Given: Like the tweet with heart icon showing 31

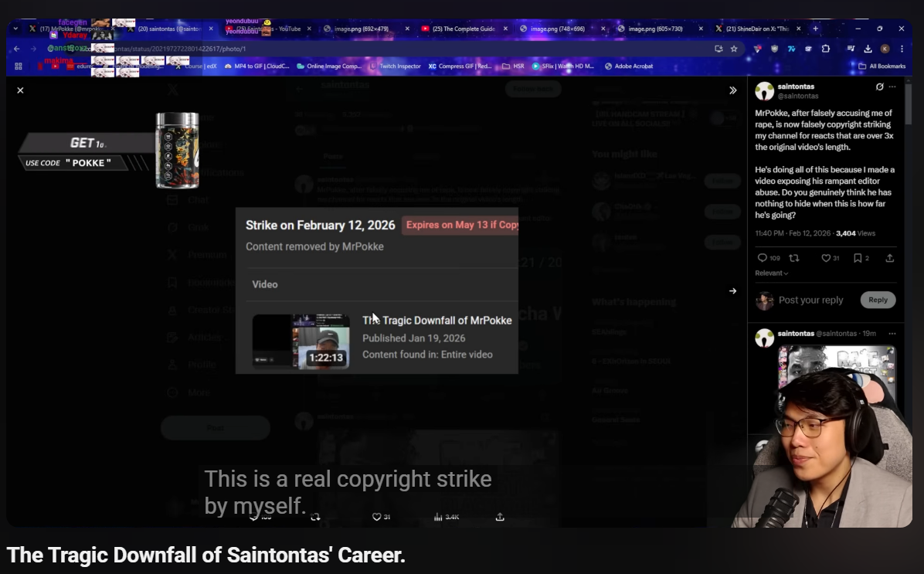Looking at the screenshot, I should tap(826, 258).
